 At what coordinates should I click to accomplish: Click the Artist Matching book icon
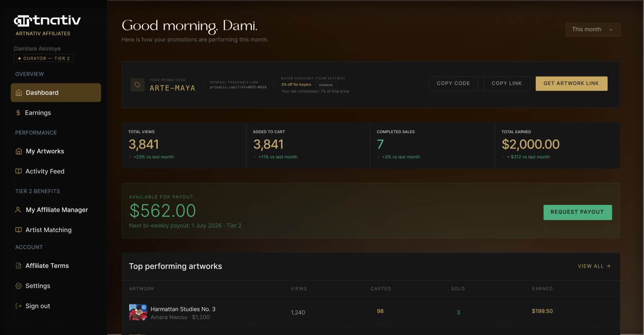coord(19,230)
